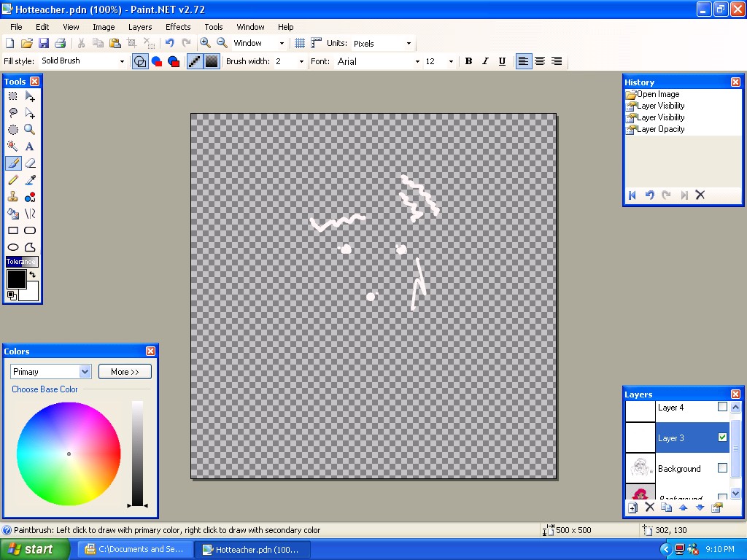The height and width of the screenshot is (560, 747).
Task: Toggle Underline text formatting
Action: click(x=502, y=61)
